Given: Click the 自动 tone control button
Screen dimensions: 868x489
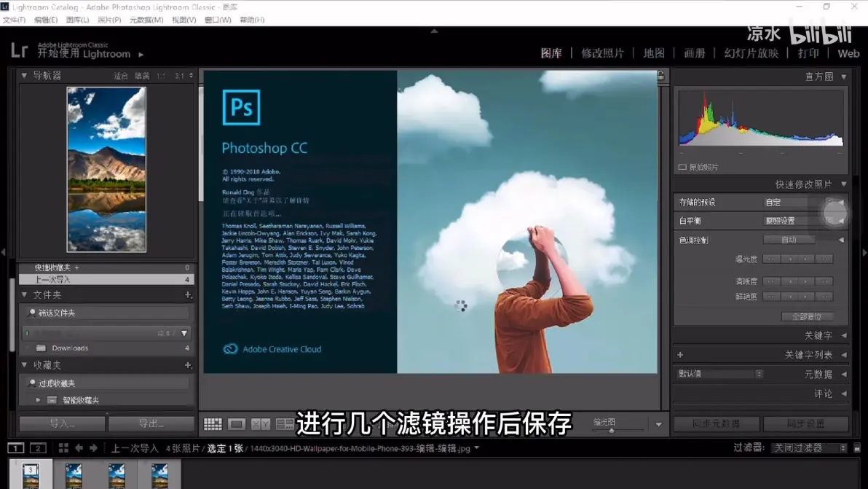Looking at the screenshot, I should point(789,240).
